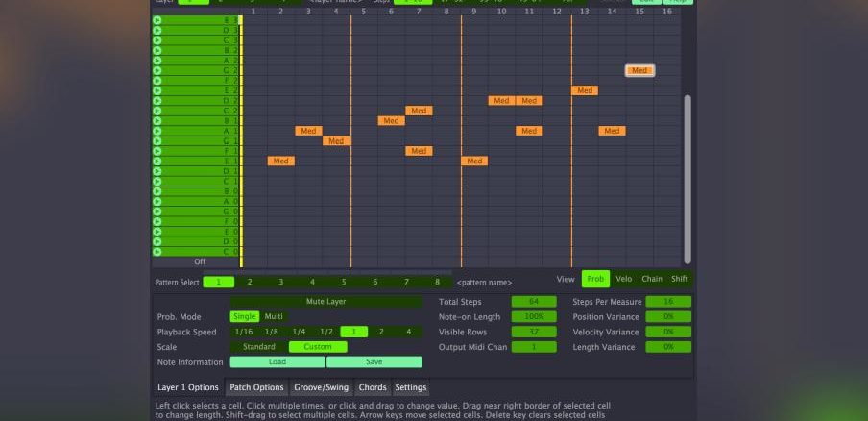Click the play icon on row A 1
The width and height of the screenshot is (868, 421).
tap(157, 131)
